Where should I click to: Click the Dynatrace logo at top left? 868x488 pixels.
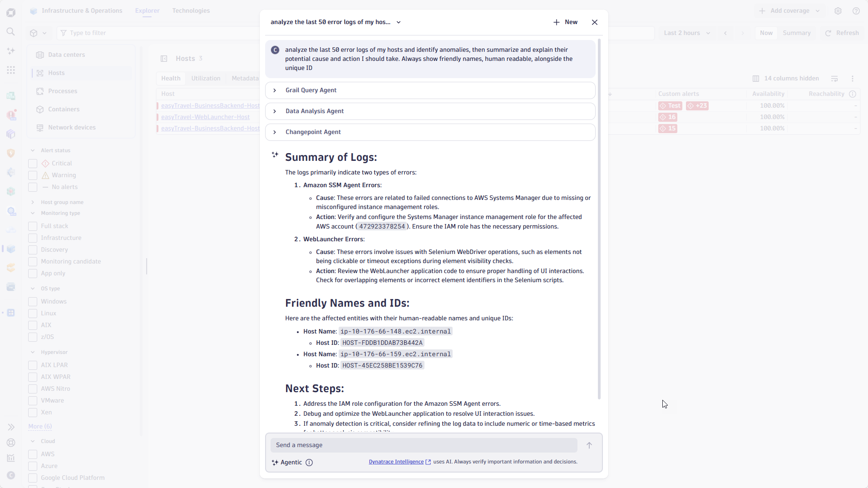pos(11,11)
